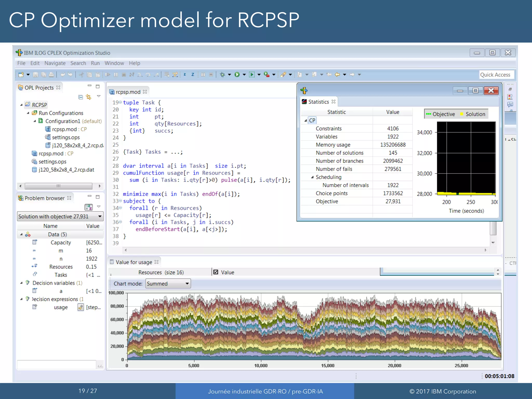Click the Name column header in Problem browser

(50, 226)
